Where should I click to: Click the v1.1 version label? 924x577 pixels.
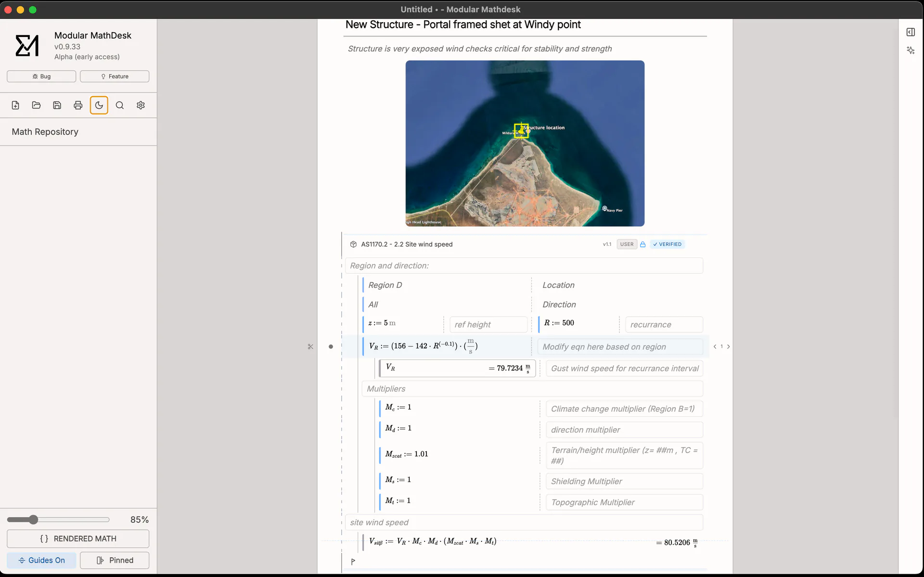pyautogui.click(x=607, y=244)
